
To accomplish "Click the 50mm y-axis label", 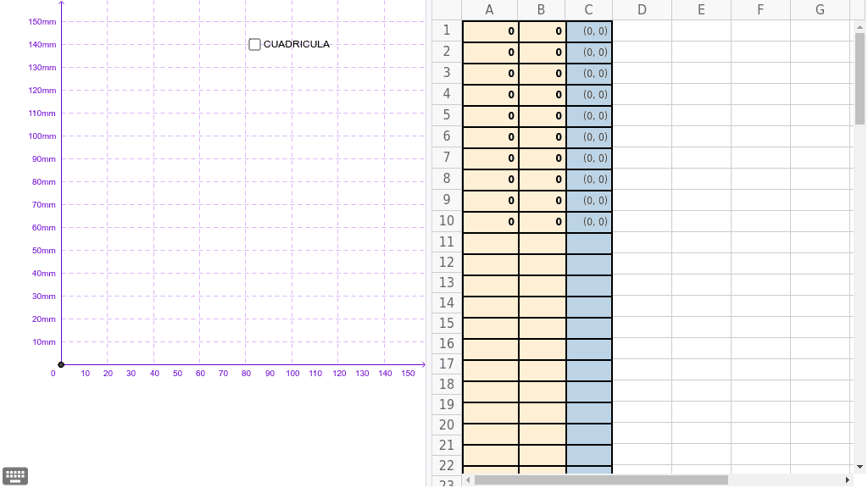I will click(44, 251).
